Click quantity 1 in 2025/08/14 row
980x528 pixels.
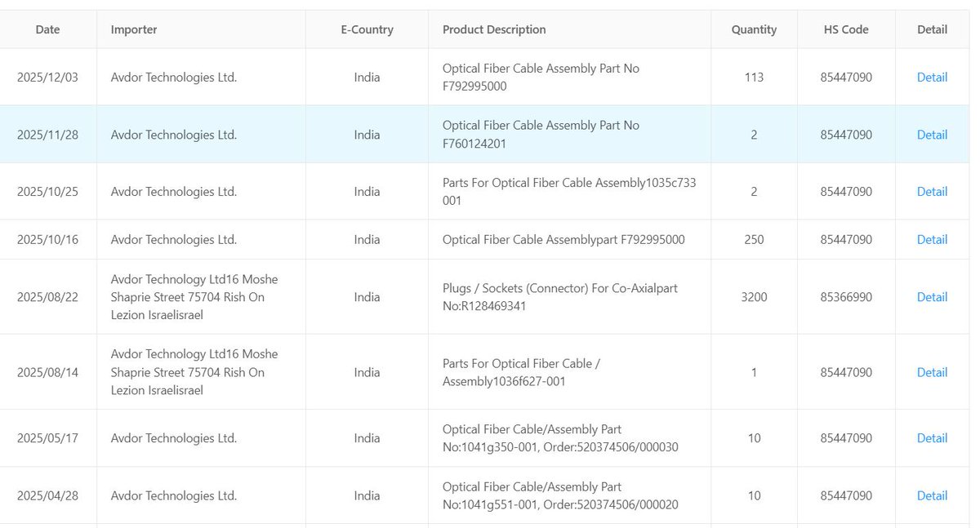point(754,372)
